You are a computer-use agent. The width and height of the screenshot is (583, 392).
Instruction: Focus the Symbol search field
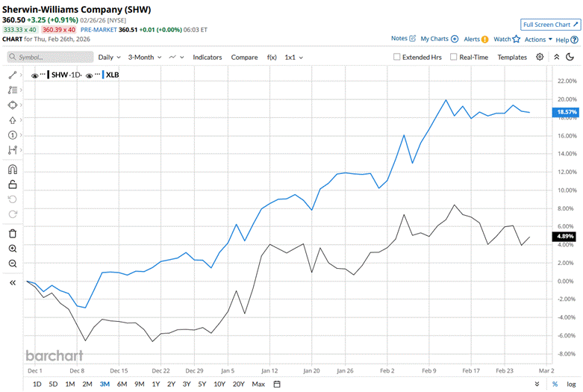tap(50, 57)
